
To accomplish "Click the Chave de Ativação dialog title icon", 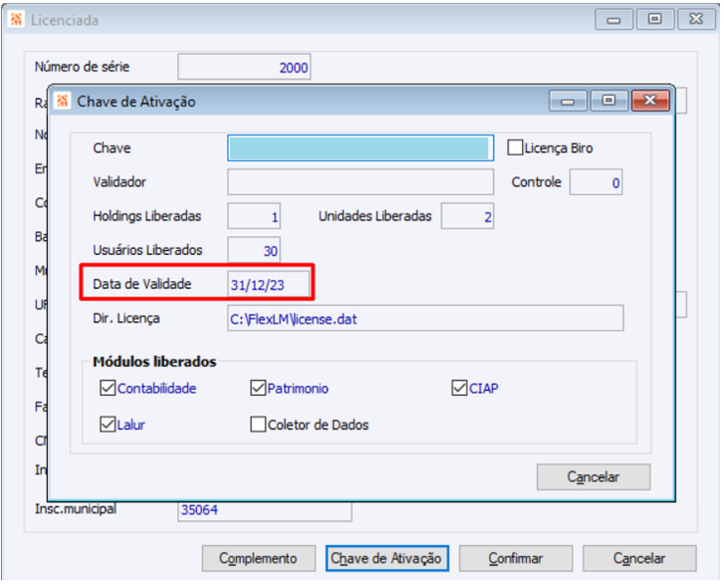I will [63, 101].
